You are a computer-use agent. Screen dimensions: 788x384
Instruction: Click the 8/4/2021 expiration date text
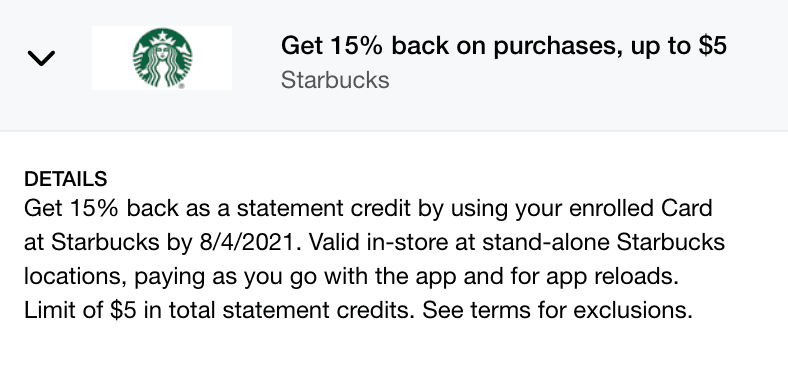point(247,243)
